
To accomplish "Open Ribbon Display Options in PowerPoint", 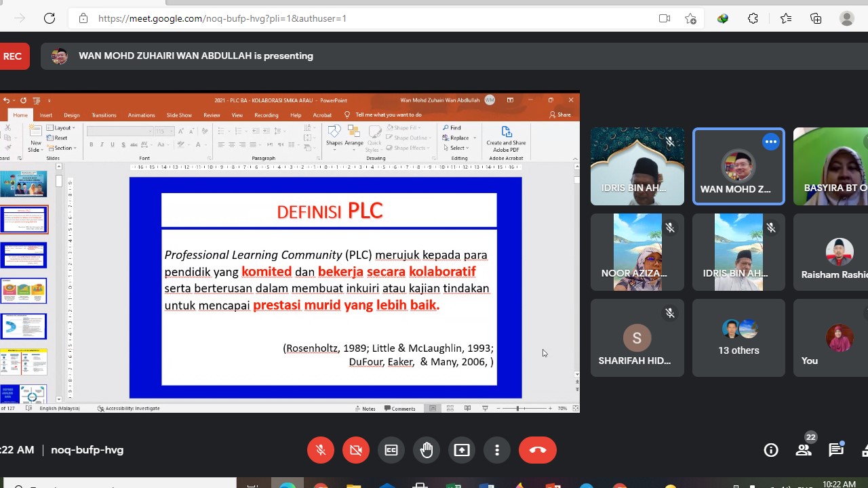I will (510, 100).
